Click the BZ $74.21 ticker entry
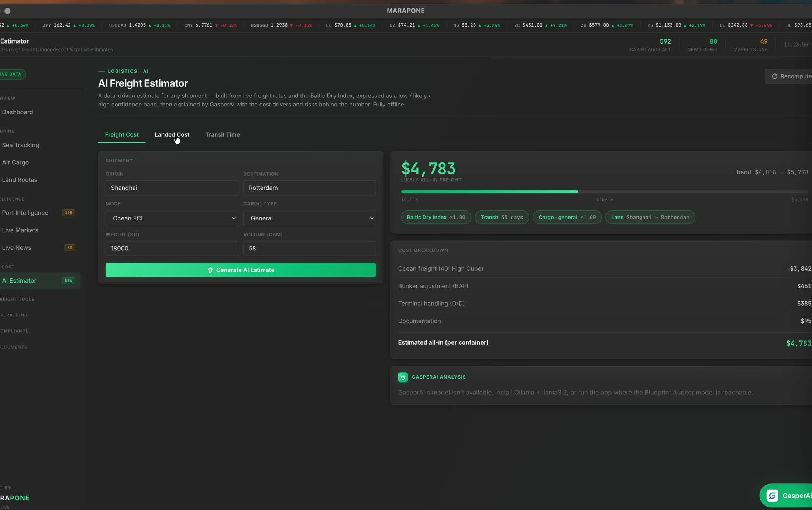812x510 pixels. click(414, 25)
